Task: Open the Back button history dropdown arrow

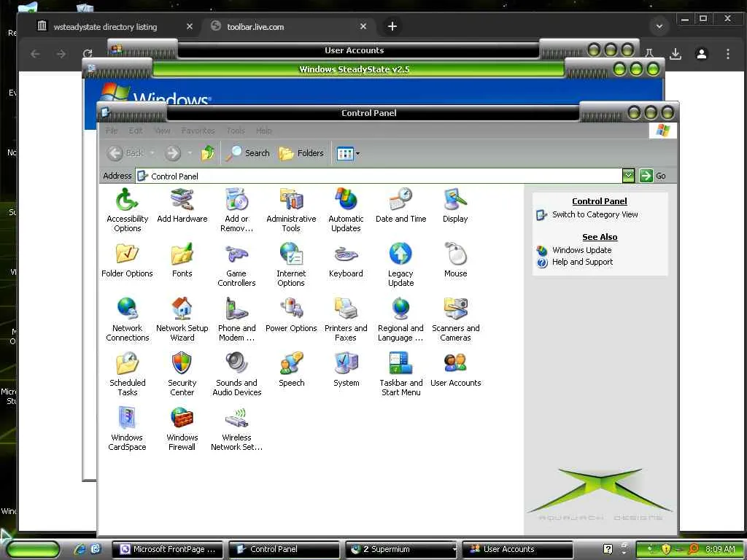Action: pos(152,153)
